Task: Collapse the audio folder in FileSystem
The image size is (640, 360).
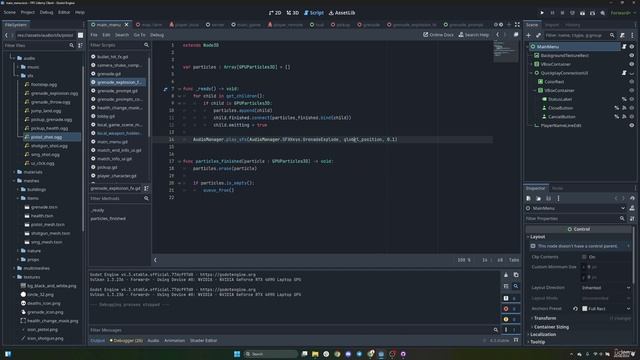Action: pyautogui.click(x=13, y=58)
